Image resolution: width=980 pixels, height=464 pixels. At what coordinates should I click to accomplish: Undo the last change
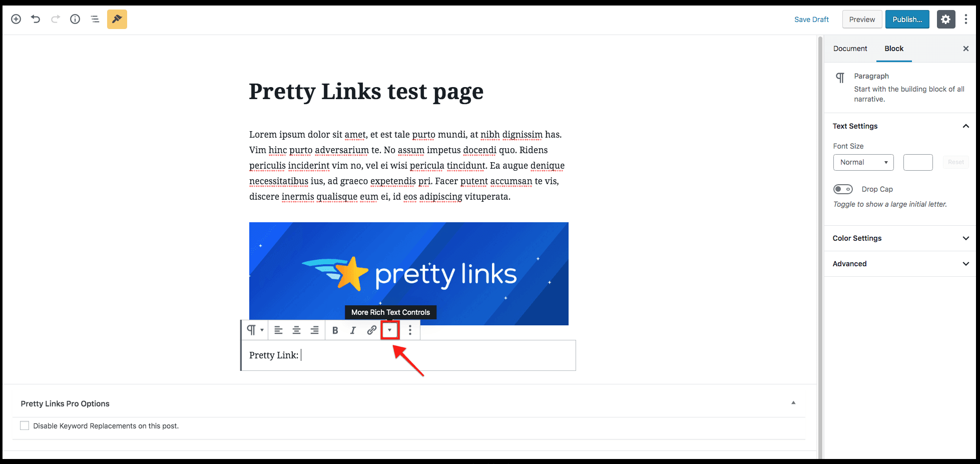pyautogui.click(x=36, y=19)
